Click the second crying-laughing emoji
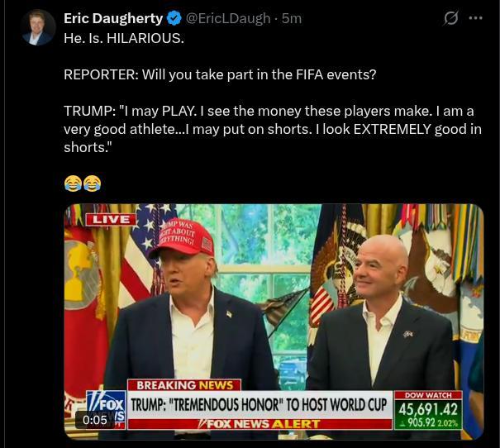 pos(93,183)
